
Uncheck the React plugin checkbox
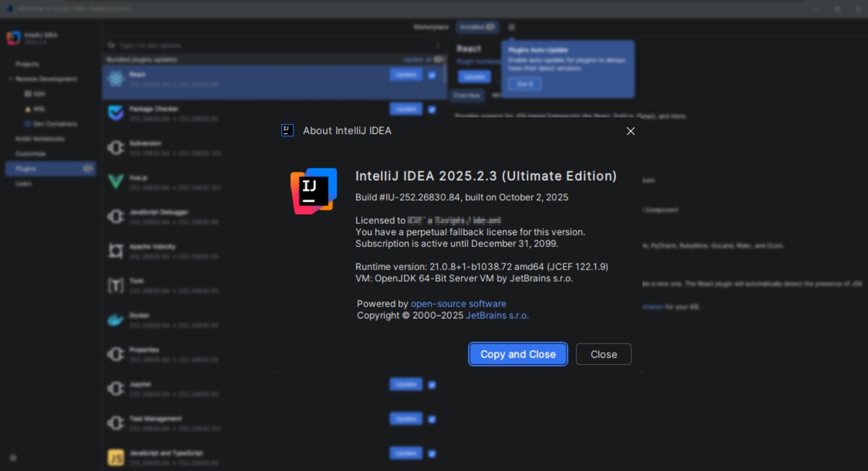click(432, 75)
